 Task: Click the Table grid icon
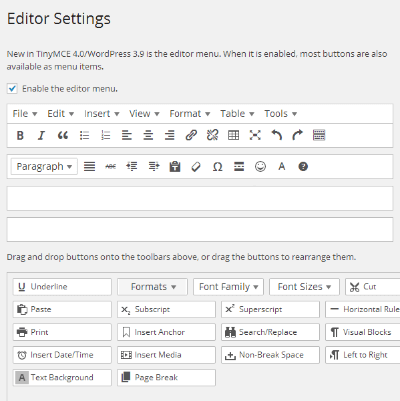click(233, 135)
